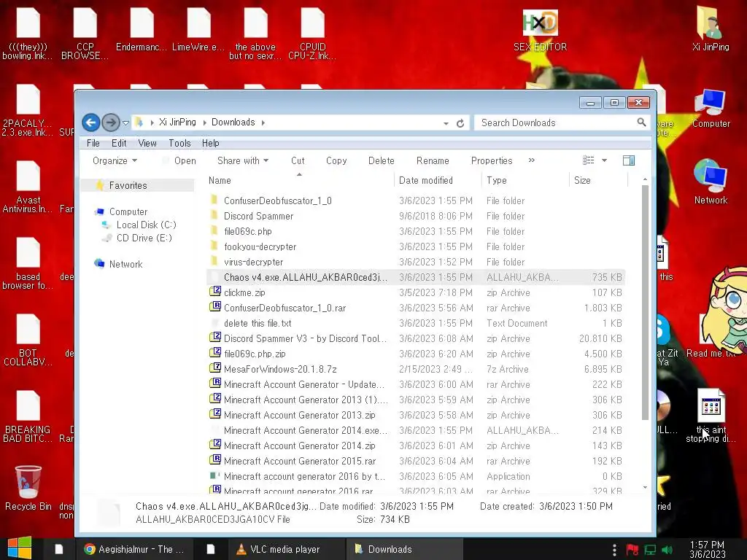Click the Rename toolbar button
747x560 pixels.
[x=433, y=161]
